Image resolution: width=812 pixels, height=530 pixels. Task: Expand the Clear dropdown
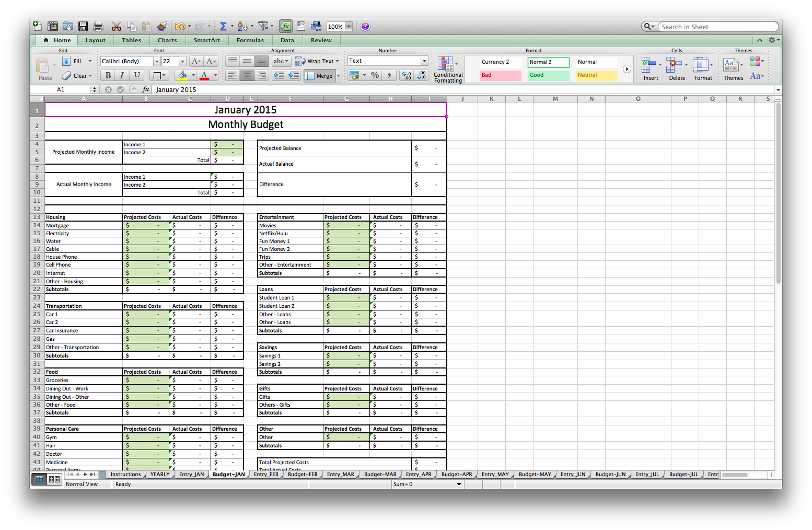coord(90,76)
